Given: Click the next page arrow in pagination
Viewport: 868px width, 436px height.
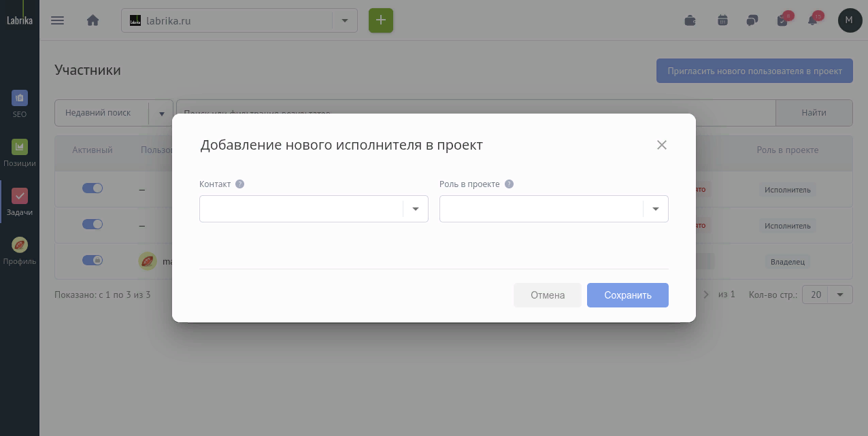Looking at the screenshot, I should point(706,295).
